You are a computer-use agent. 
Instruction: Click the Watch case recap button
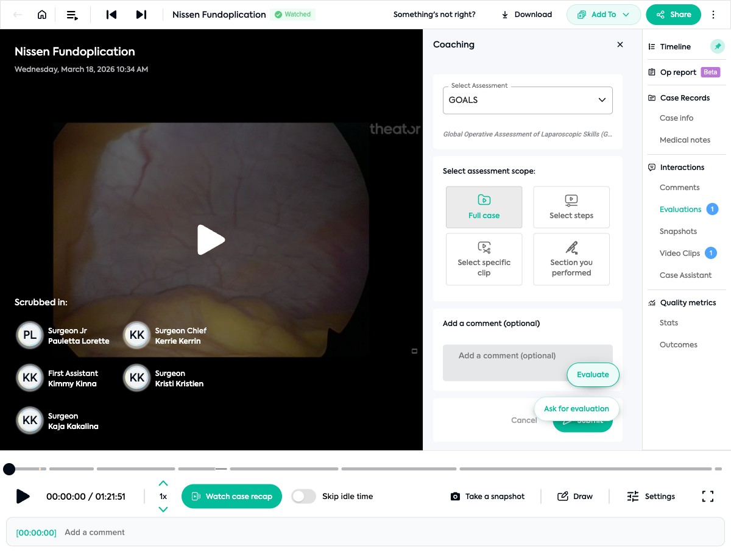coord(231,496)
